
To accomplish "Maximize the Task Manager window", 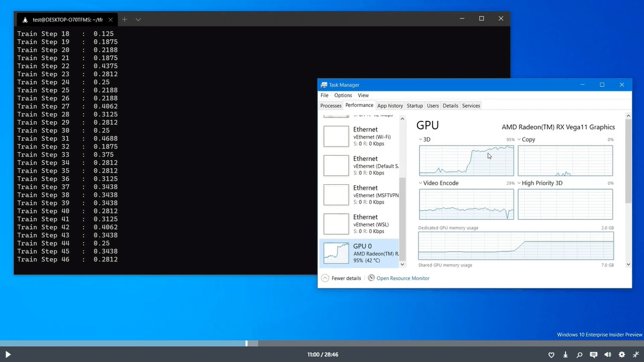I will point(602,85).
